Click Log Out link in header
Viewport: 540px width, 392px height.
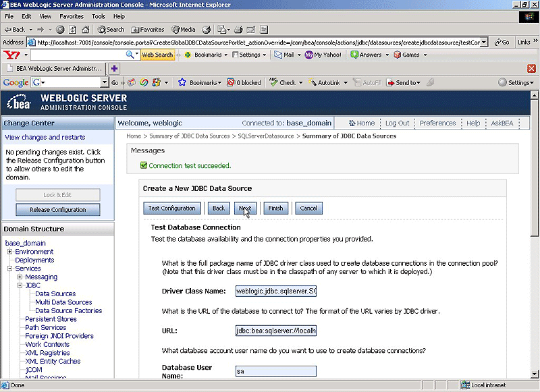(x=397, y=123)
